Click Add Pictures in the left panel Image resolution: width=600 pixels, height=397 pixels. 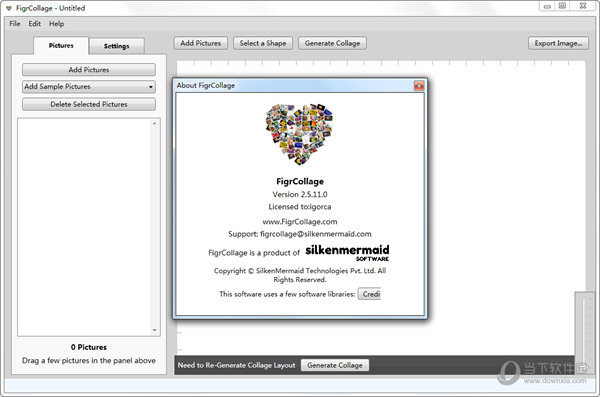(89, 70)
